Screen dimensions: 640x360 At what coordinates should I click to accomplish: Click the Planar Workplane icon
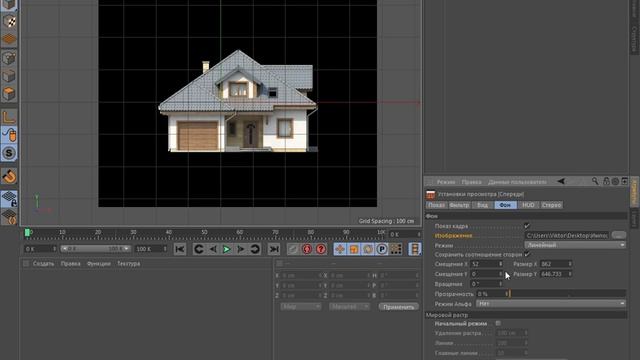click(x=9, y=217)
